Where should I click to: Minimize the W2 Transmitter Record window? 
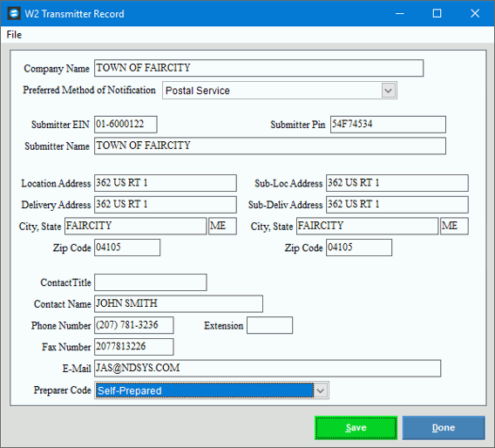pyautogui.click(x=400, y=14)
